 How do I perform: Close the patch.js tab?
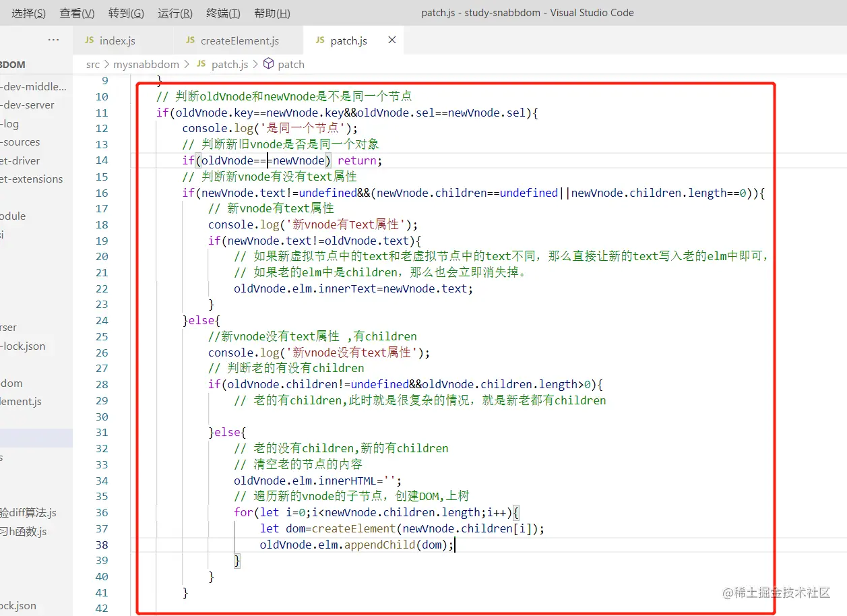click(x=391, y=40)
